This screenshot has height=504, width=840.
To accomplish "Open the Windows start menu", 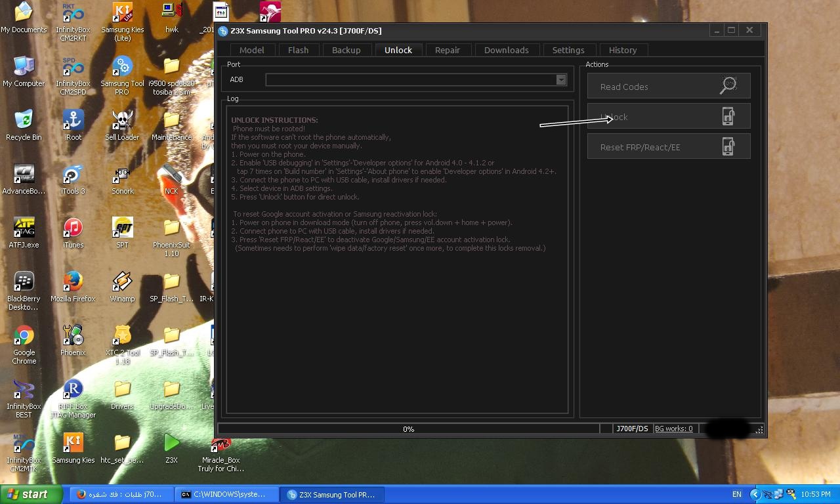I will click(31, 494).
